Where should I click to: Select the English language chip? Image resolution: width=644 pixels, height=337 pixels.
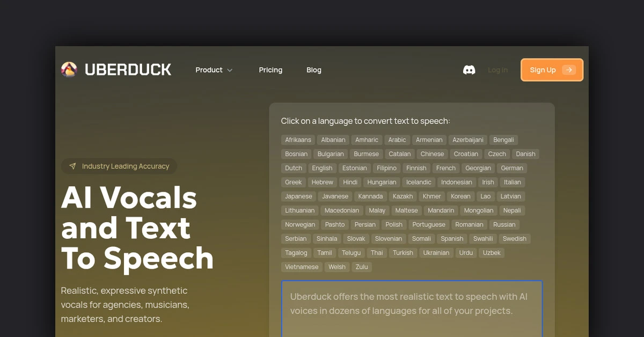point(322,168)
